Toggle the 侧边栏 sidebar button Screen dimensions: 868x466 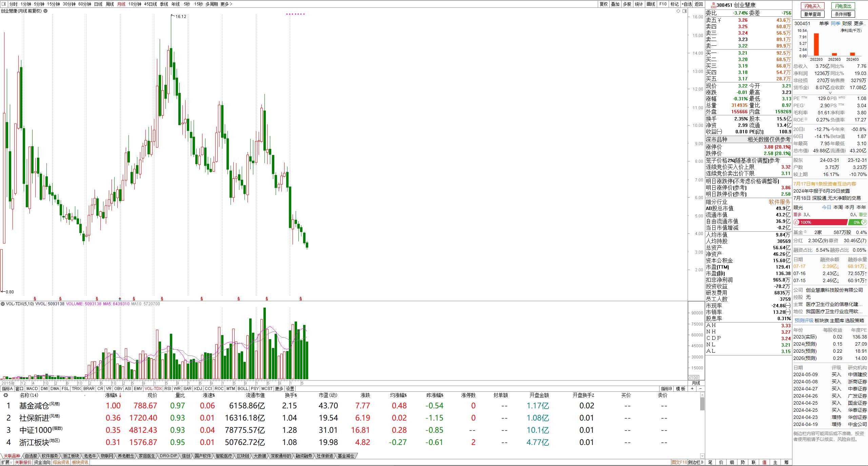[696, 462]
